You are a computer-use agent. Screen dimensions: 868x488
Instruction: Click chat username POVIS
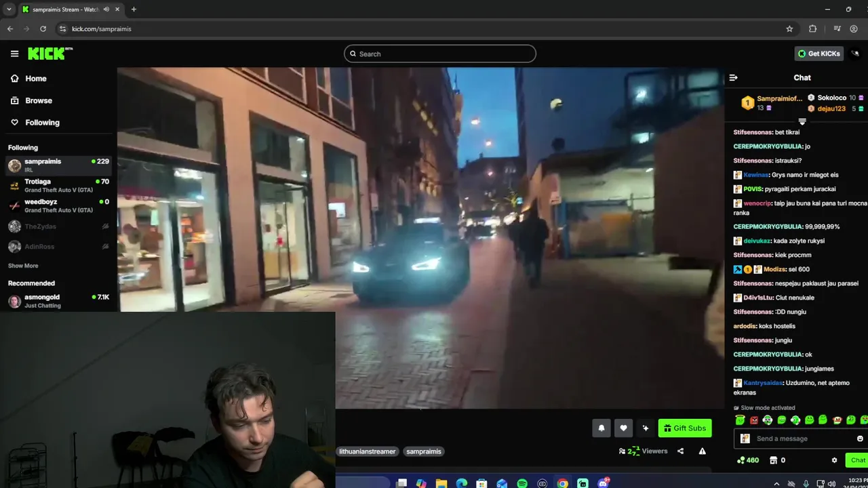pos(753,189)
